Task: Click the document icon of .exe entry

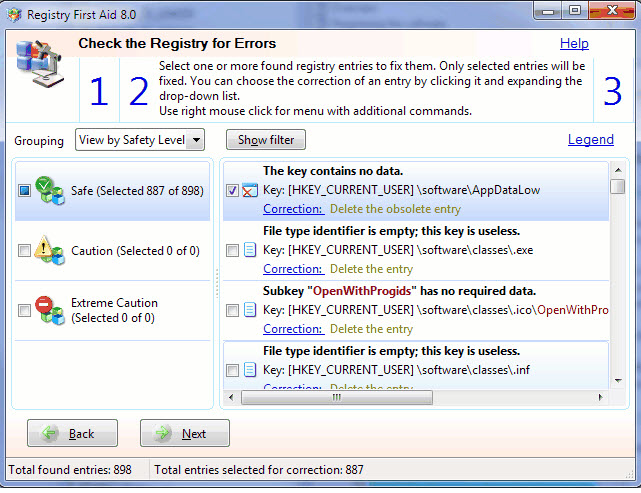Action: (250, 250)
